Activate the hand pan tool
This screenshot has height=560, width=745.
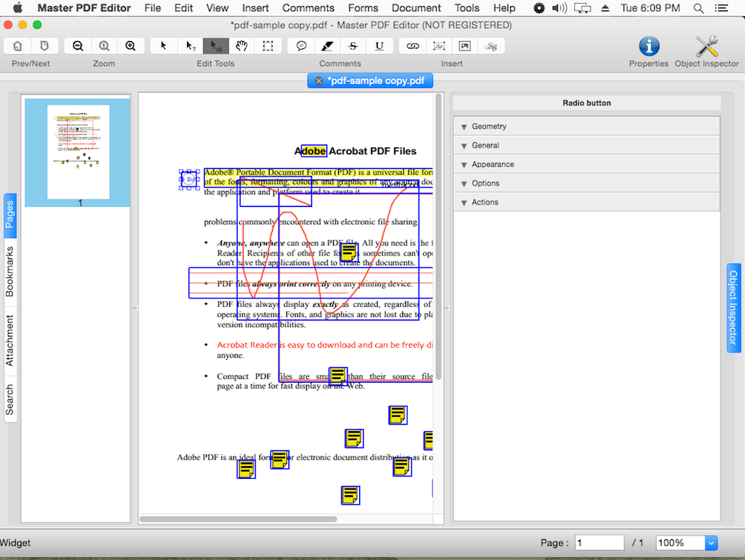coord(242,46)
